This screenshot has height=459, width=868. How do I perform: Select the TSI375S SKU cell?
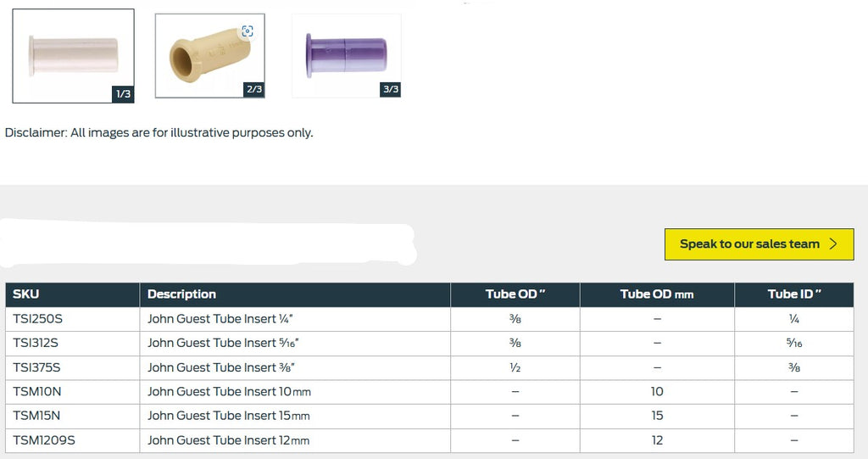73,367
